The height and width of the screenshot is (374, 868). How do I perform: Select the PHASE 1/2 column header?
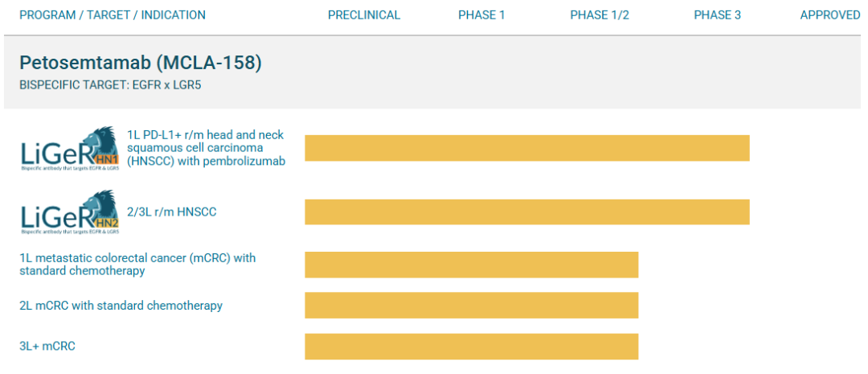(x=600, y=15)
